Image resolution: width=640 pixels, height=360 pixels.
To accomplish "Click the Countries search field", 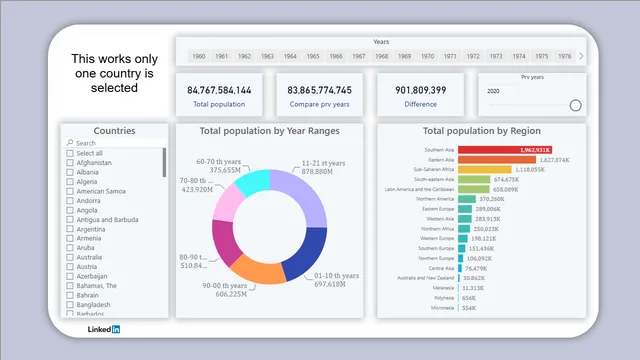I will point(115,143).
